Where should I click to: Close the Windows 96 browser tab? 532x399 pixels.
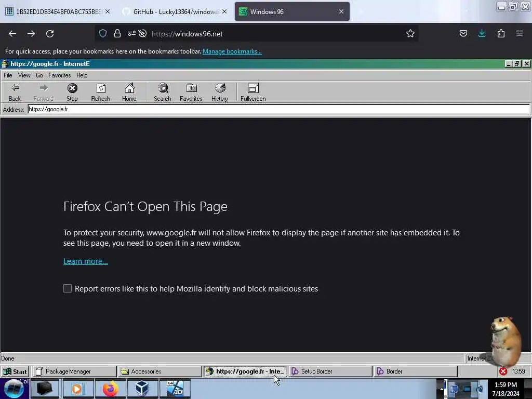pos(341,11)
